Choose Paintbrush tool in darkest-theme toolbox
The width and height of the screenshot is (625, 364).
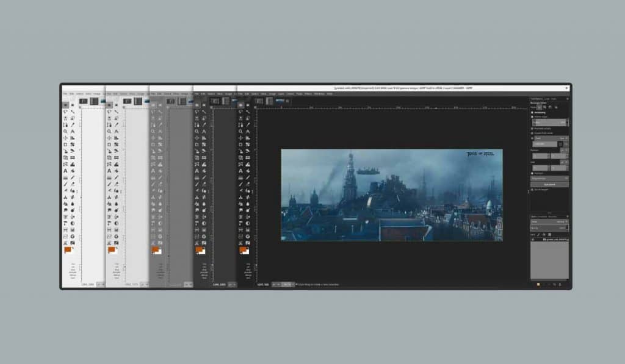coord(240,184)
